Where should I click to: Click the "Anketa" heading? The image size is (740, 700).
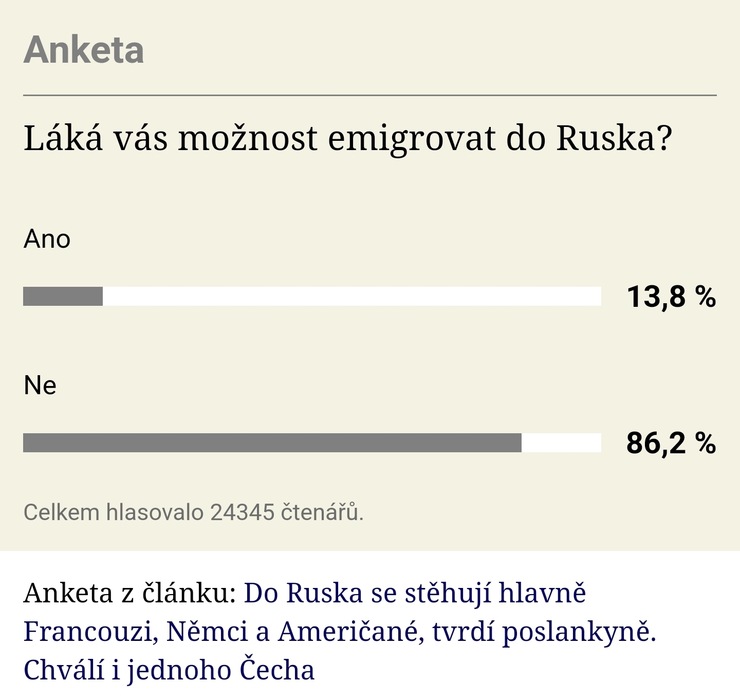[84, 50]
